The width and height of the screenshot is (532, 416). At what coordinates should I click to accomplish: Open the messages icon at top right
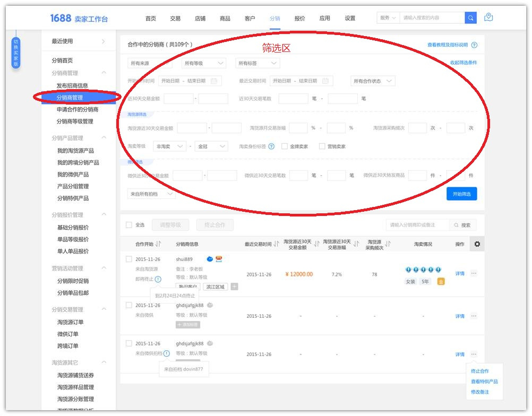[x=488, y=16]
